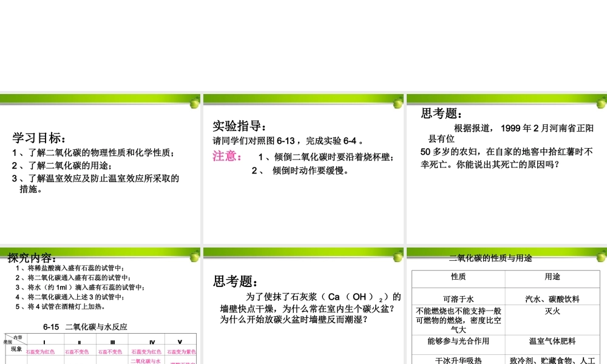Viewport: 607px width, 364px height.
Task: Click the line 为什么开始放碳火盆时墙壁反而潮湿
Action: pos(293,320)
